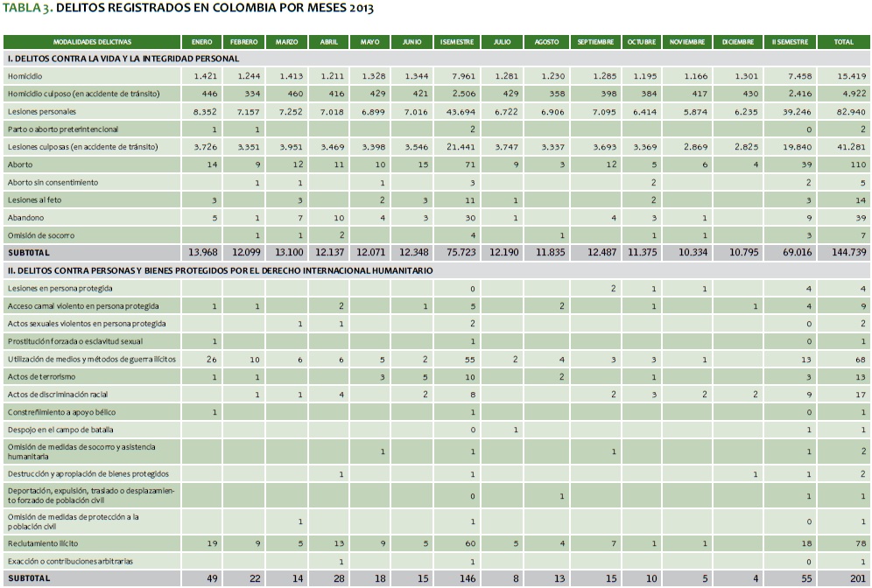
Task: Select the I SEMESTRE column header
Action: (x=457, y=42)
